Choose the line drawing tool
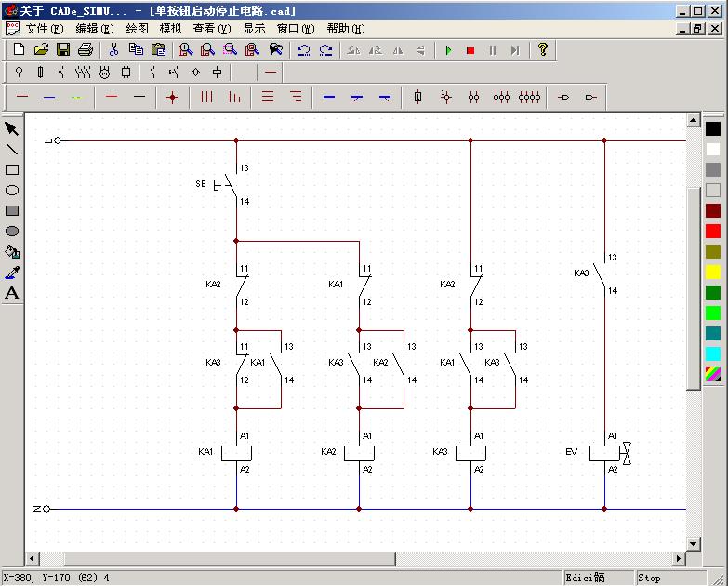 click(12, 150)
